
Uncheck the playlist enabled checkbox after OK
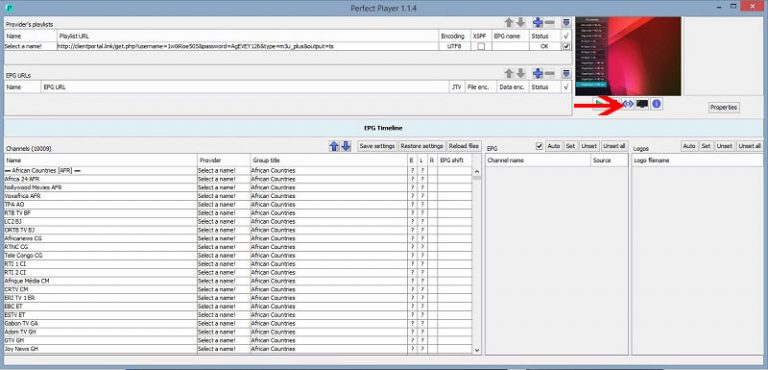(x=567, y=47)
